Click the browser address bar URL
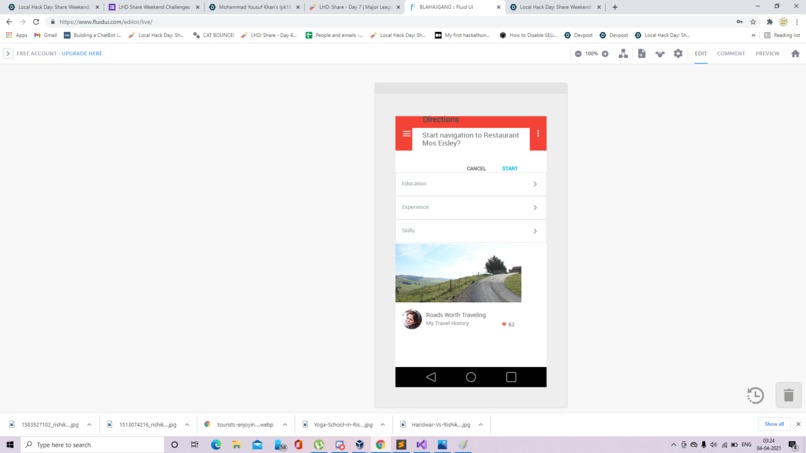The image size is (806, 453). coord(106,22)
